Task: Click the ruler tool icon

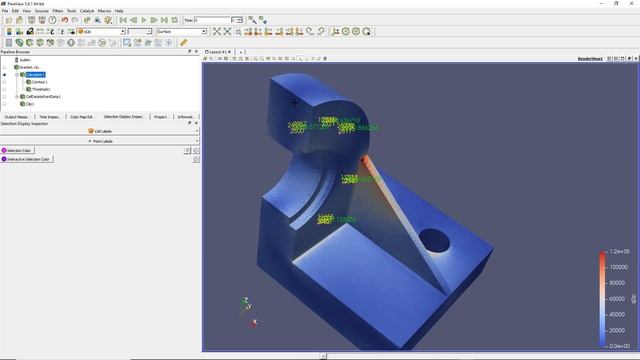Action: (183, 42)
